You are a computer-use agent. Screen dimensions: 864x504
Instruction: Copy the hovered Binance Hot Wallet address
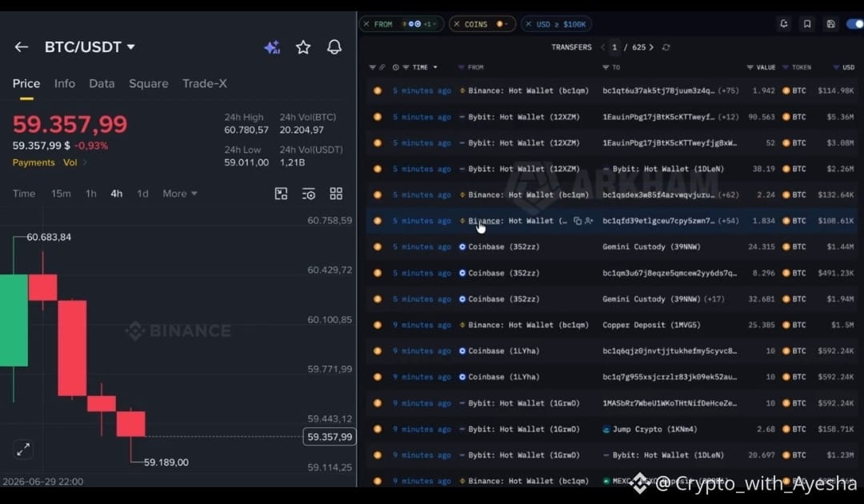[x=578, y=221]
